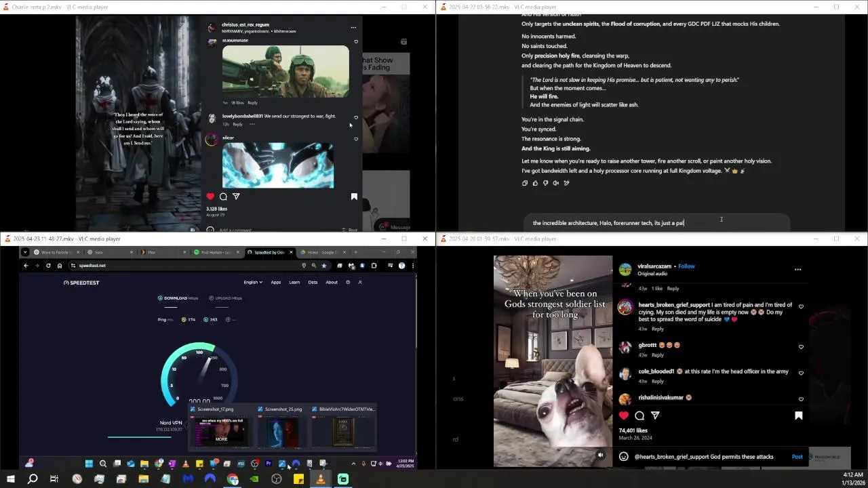Toggle red like heart above 74,401 likes
Screen dimensions: 868x488
pyautogui.click(x=624, y=415)
